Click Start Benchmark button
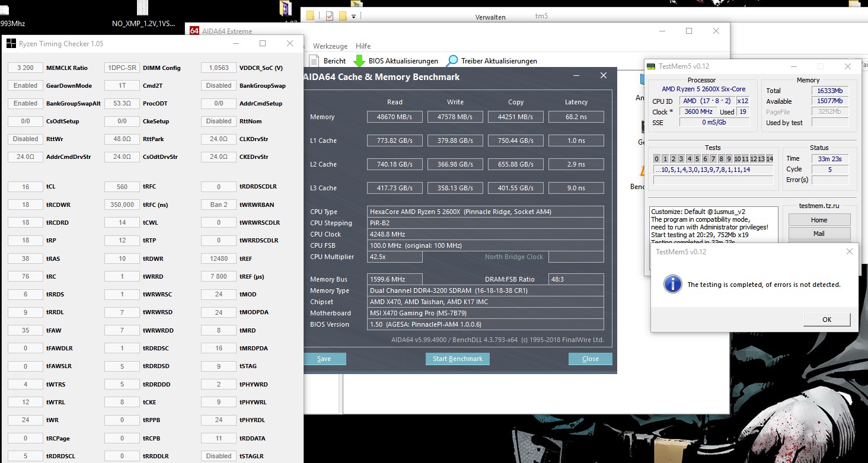 pos(457,359)
